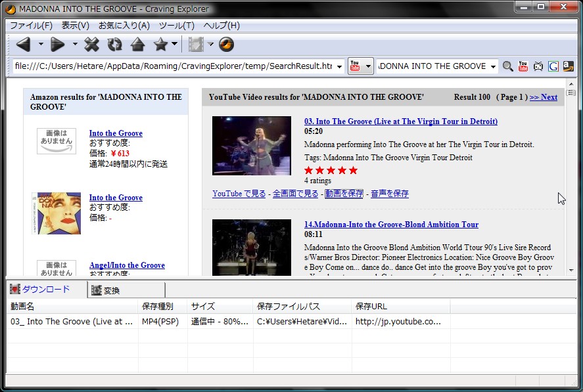Click '音声を保存' save audio link
Image resolution: width=583 pixels, height=392 pixels.
click(390, 194)
